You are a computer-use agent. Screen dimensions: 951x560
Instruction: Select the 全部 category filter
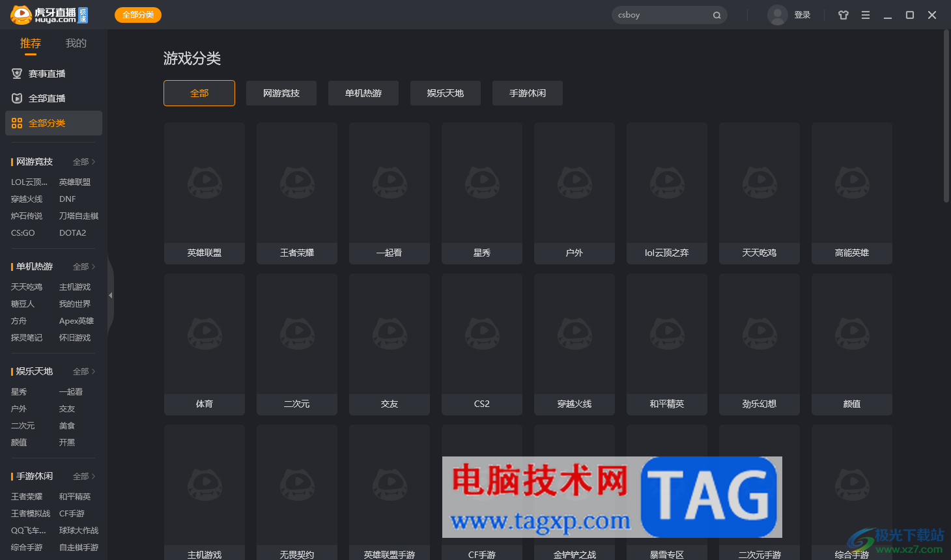click(199, 93)
